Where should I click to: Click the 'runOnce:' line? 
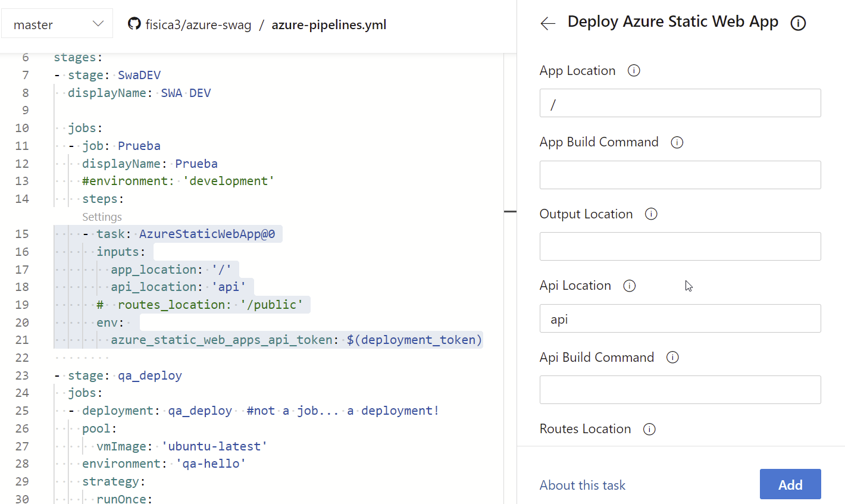tap(124, 499)
